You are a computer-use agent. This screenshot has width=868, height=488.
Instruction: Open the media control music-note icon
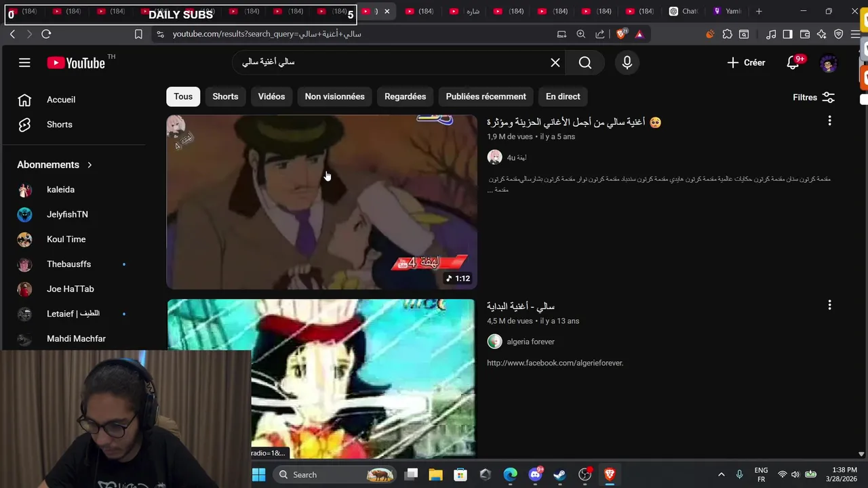point(771,34)
